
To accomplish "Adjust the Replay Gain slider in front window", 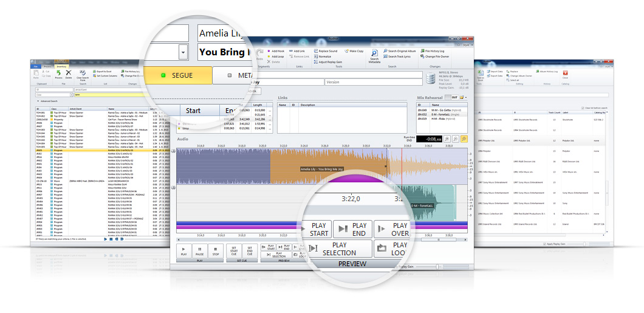I will click(x=437, y=267).
